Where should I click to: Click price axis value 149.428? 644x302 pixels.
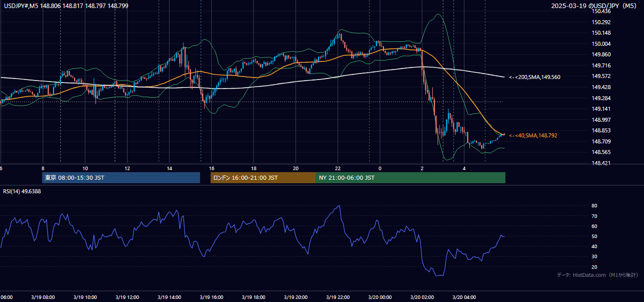(601, 87)
